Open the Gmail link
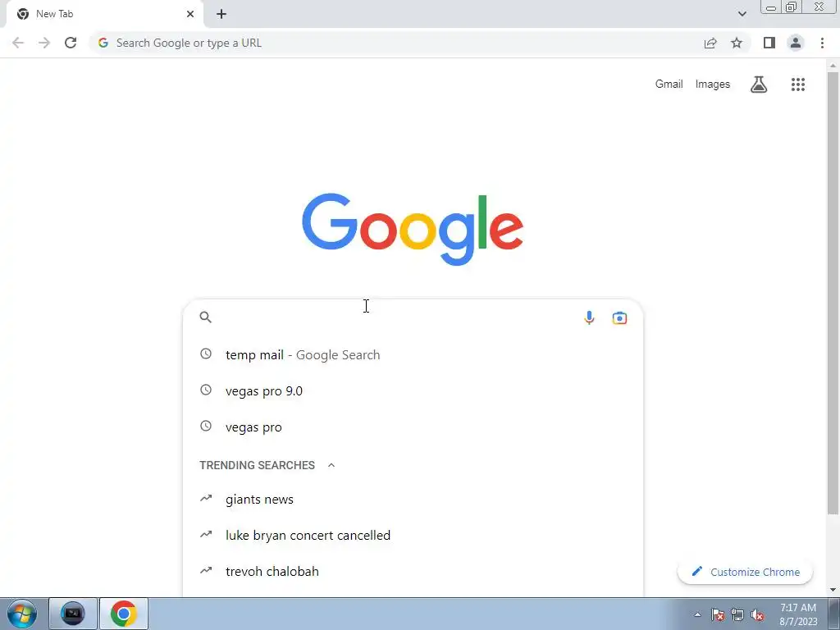 point(669,84)
